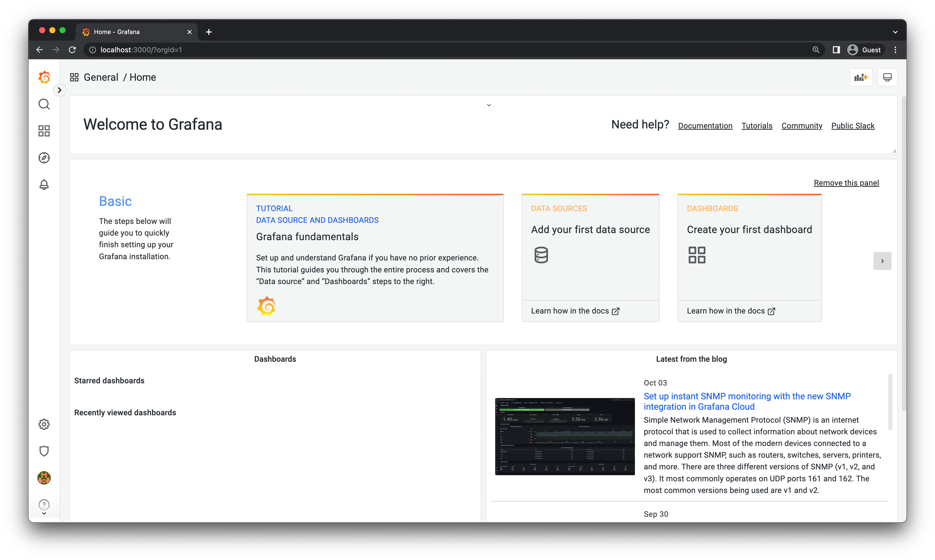Viewport: 935px width, 560px height.
Task: Click the dashboard grid icon beside General
Action: (74, 77)
